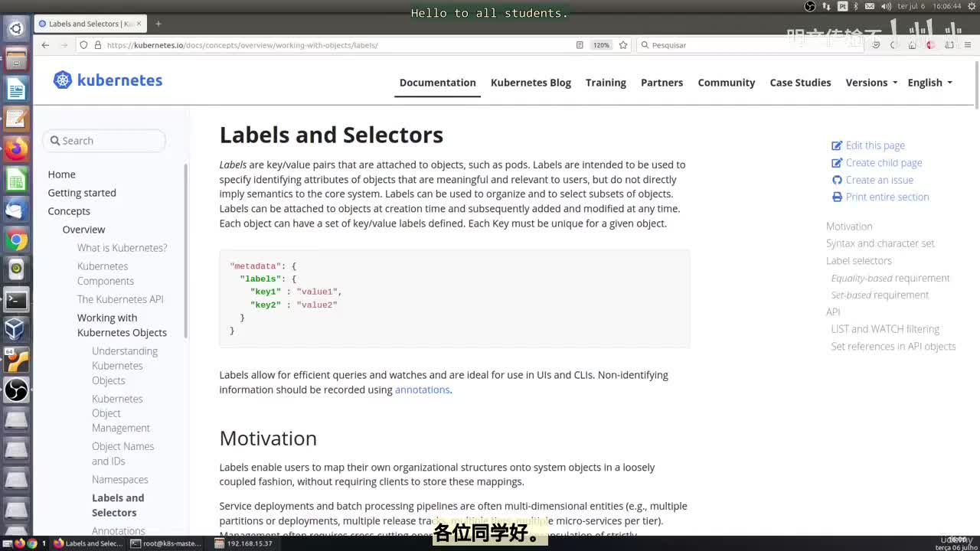Open Home in the docs sidebar
980x551 pixels.
tap(62, 174)
